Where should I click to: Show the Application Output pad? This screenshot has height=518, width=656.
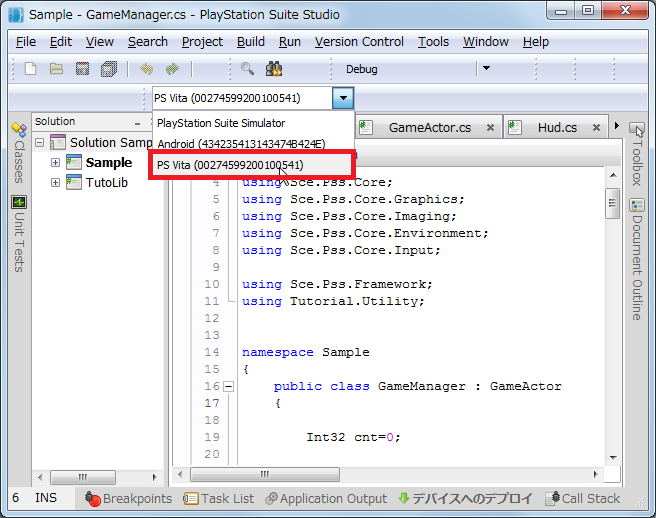(326, 499)
